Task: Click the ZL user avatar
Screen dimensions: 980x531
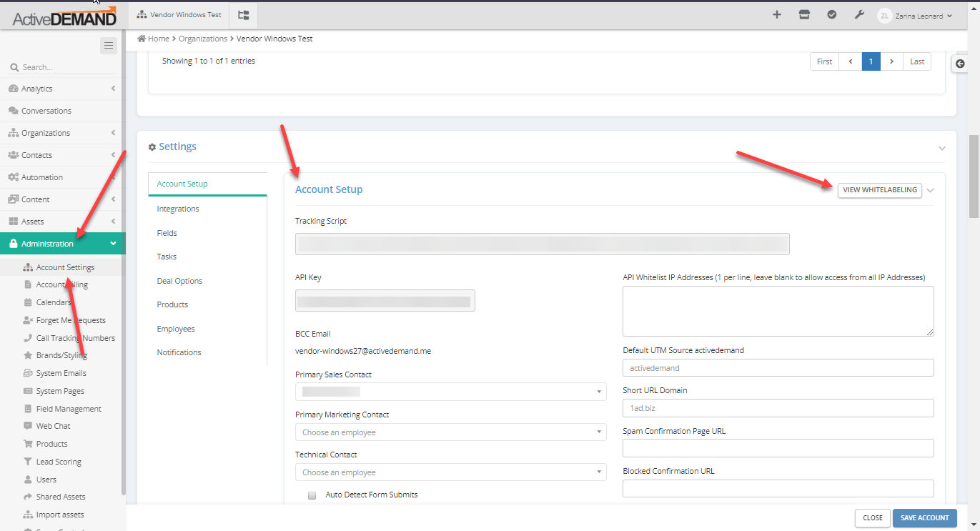Action: tap(885, 15)
